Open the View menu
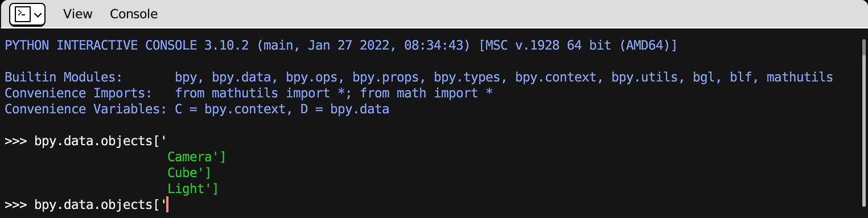868x218 pixels. (77, 14)
